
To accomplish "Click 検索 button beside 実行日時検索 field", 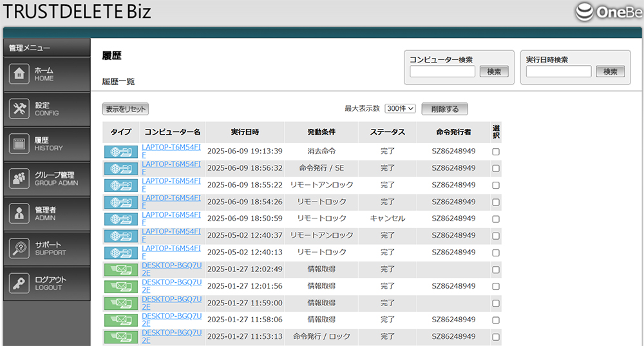I will [610, 72].
